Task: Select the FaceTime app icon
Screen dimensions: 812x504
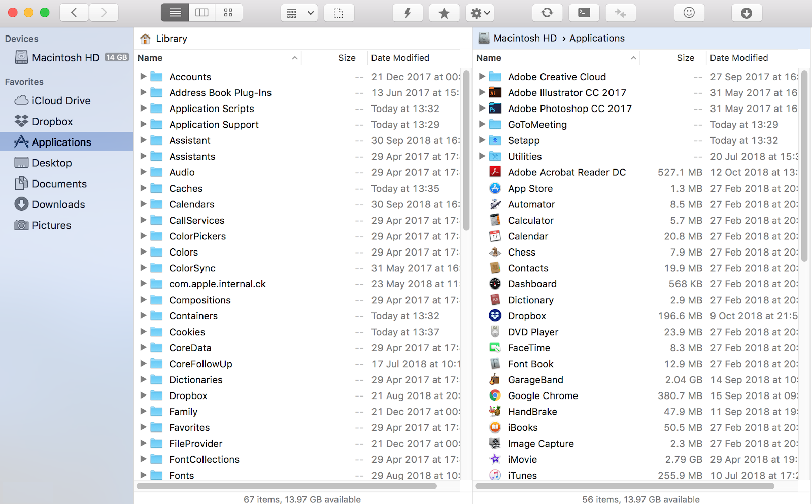Action: click(495, 348)
